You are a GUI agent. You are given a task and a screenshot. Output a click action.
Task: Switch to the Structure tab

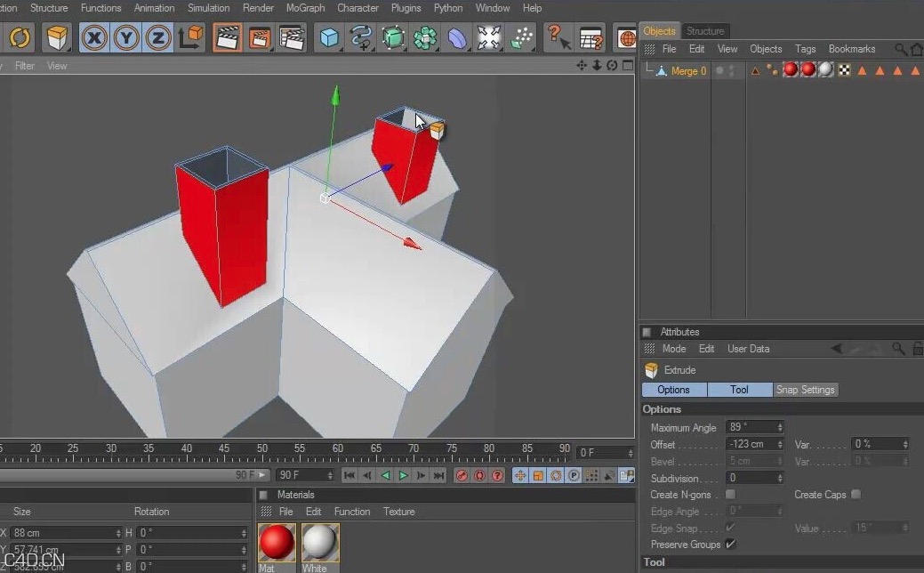tap(705, 30)
